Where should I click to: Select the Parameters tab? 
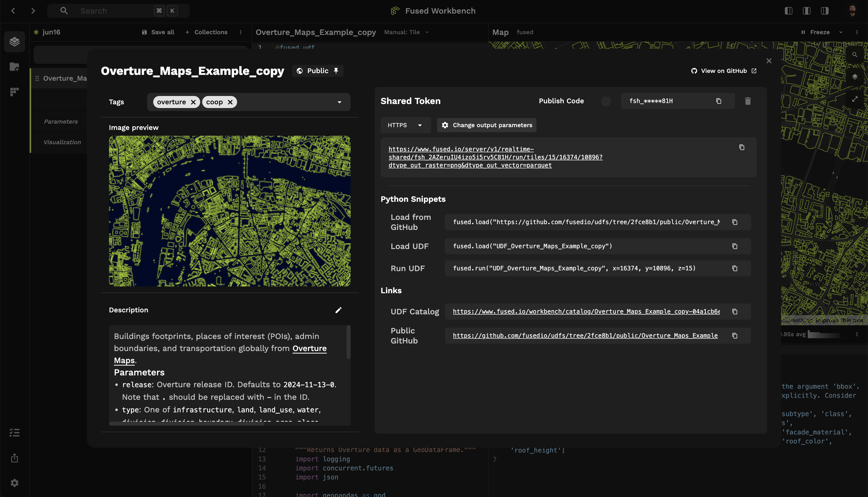click(61, 122)
